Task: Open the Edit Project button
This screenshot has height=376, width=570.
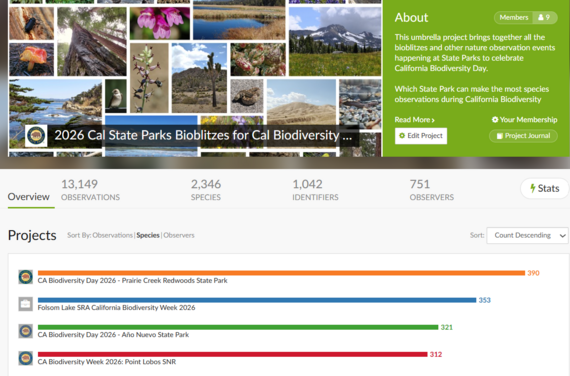Action: [421, 136]
